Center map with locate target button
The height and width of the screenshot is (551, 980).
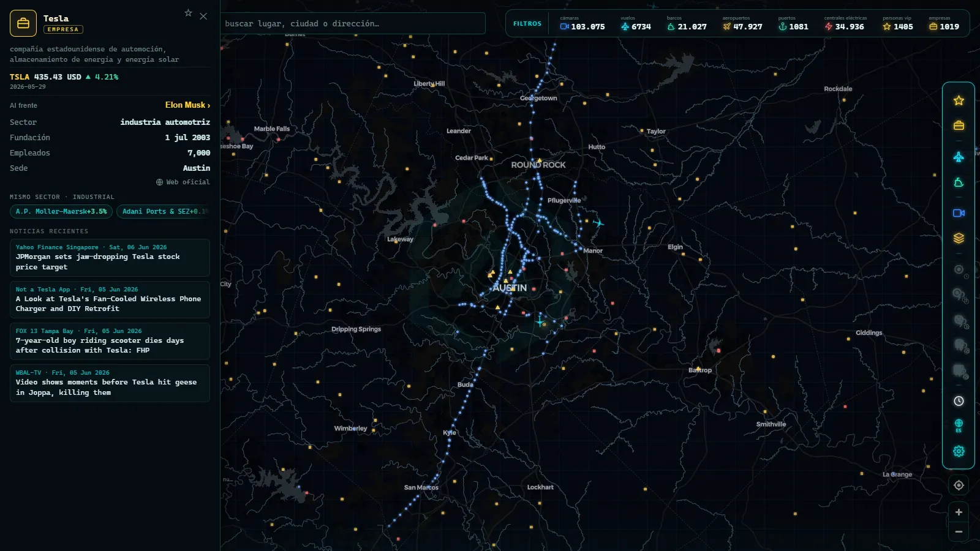959,485
